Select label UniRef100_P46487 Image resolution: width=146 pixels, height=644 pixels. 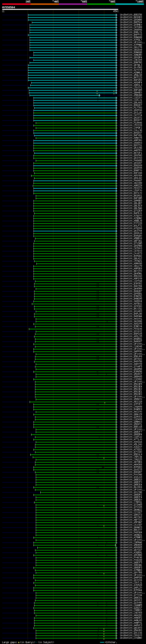(131, 180)
